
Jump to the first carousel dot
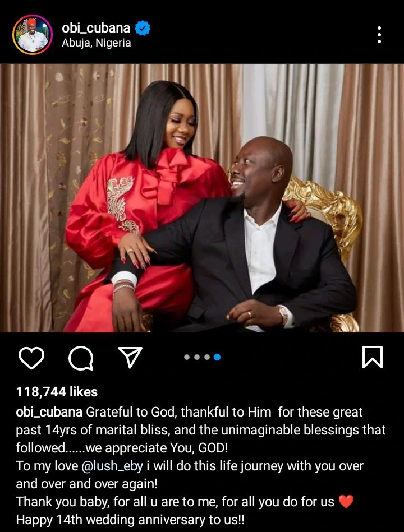coord(187,357)
